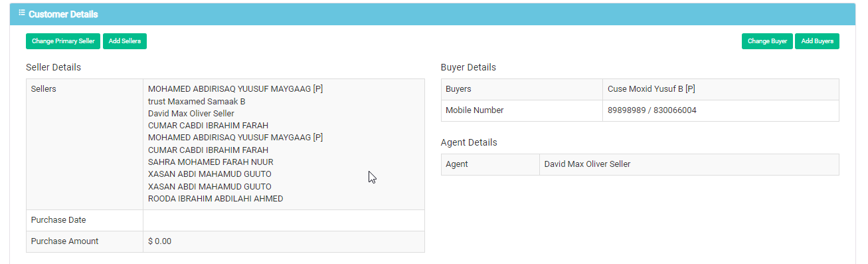Click the Sellers row label

[x=43, y=89]
